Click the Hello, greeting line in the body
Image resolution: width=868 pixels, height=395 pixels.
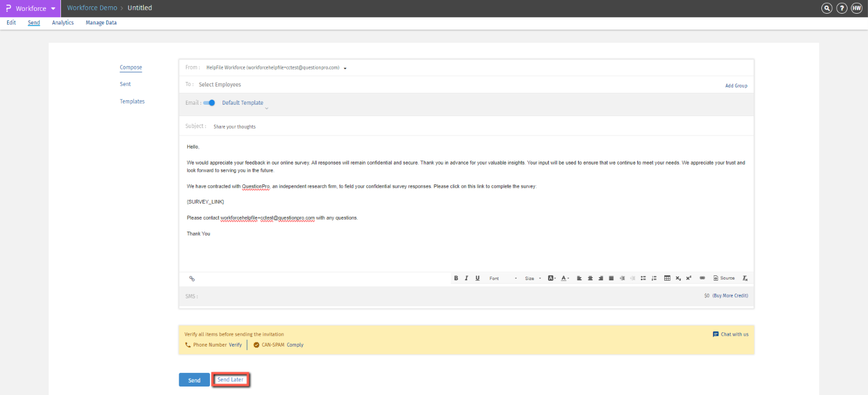coord(194,147)
